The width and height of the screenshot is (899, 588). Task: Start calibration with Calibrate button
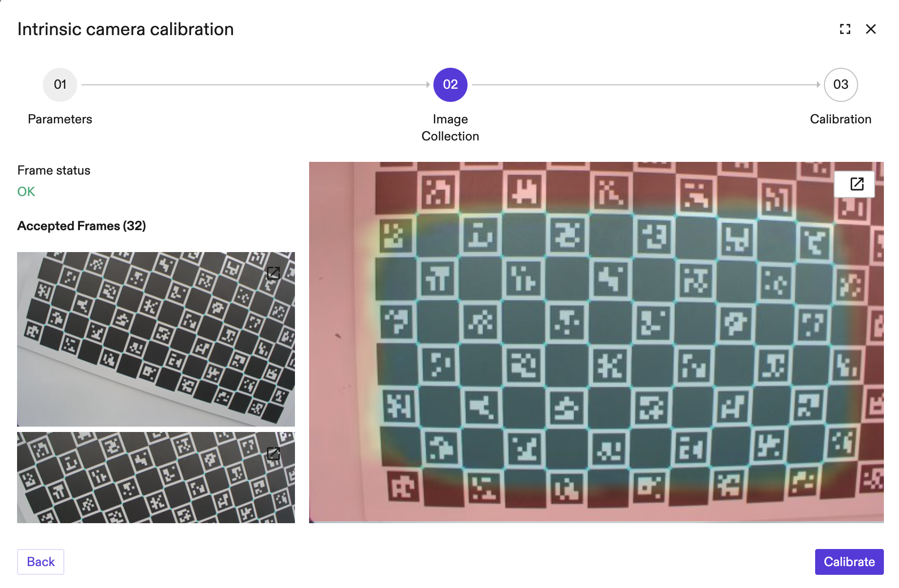click(x=849, y=562)
